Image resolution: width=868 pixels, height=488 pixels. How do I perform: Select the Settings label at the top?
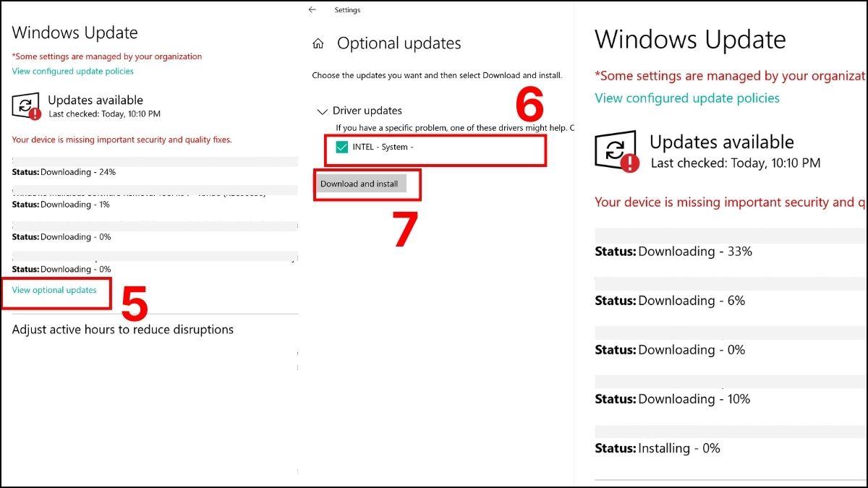coord(349,9)
